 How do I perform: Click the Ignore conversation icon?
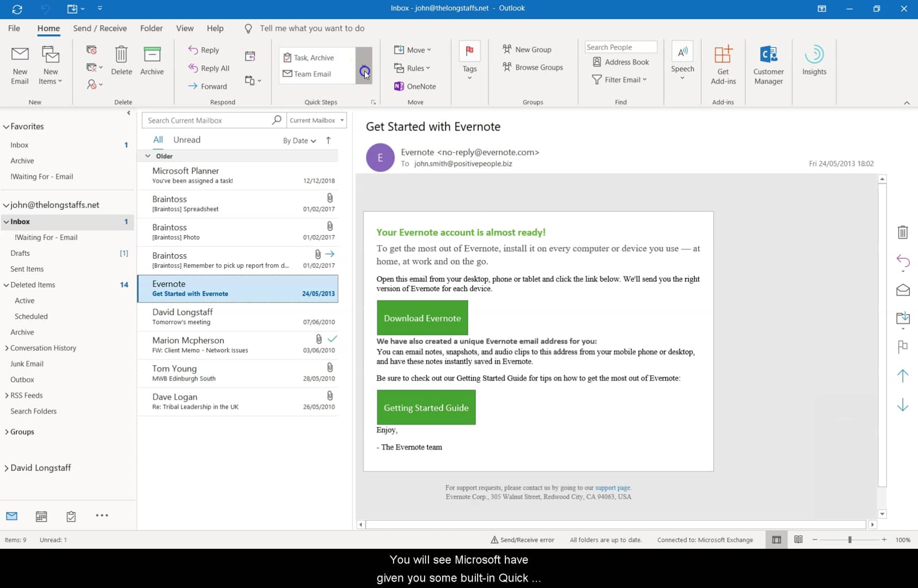(x=91, y=50)
